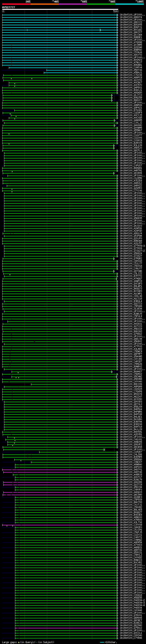146x644 pixels.
Task: Click the green alignment bar for UniRef100_A8Q4D0
Action: pos(60,93)
